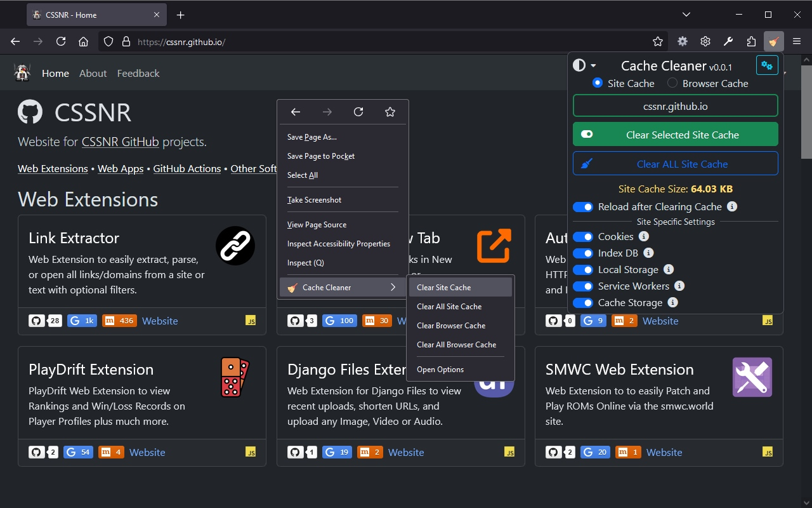Open the Feedback navbar link

point(138,74)
